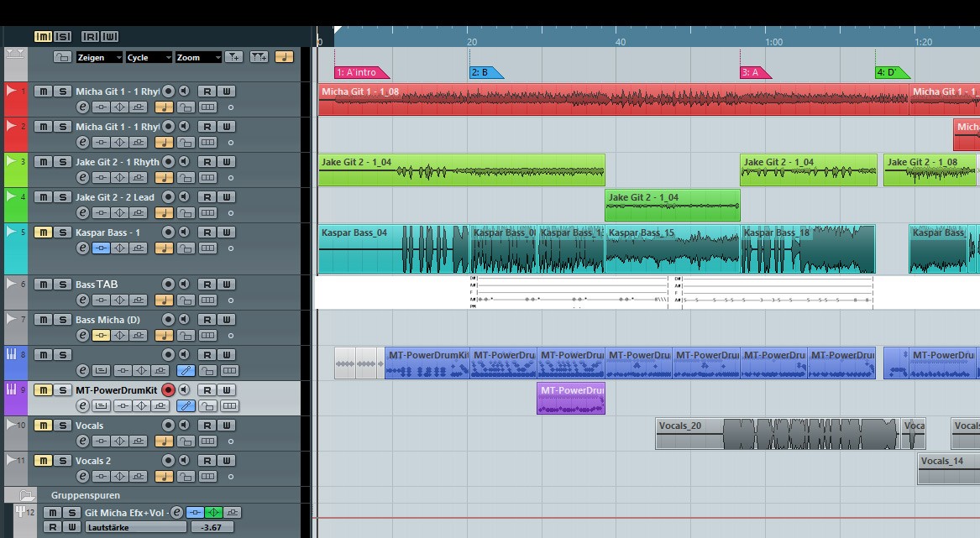Open lane display type on Vocals 2 track
Screen dimensions: 980x538
207,477
